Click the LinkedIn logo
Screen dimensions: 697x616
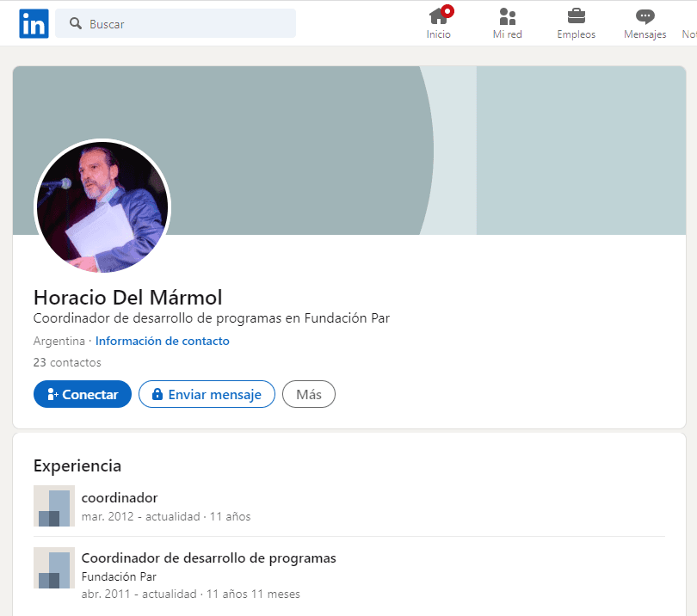[34, 23]
